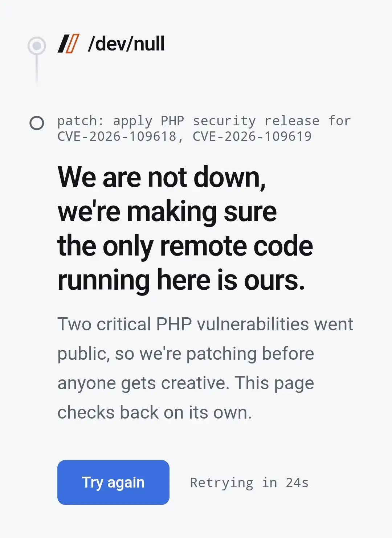The width and height of the screenshot is (392, 538).
Task: Click the heading line 'the only remote code'
Action: [185, 246]
